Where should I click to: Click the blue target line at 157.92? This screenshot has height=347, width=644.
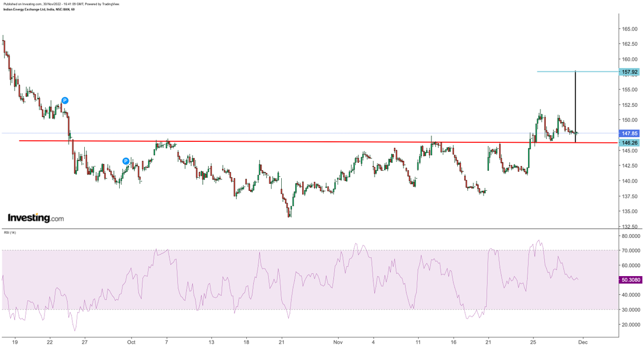[577, 71]
